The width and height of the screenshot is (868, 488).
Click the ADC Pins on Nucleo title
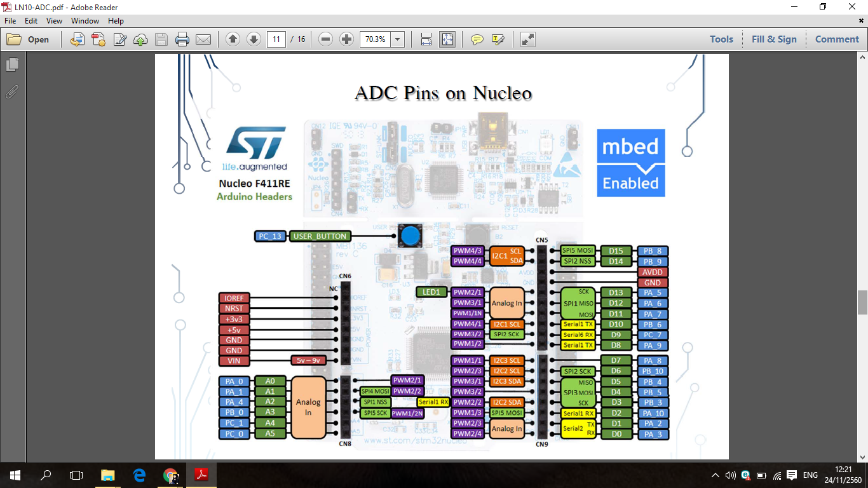[443, 93]
